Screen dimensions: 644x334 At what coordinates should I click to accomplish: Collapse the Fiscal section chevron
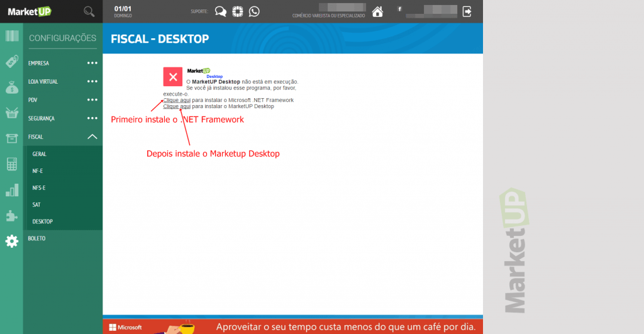[x=92, y=136]
